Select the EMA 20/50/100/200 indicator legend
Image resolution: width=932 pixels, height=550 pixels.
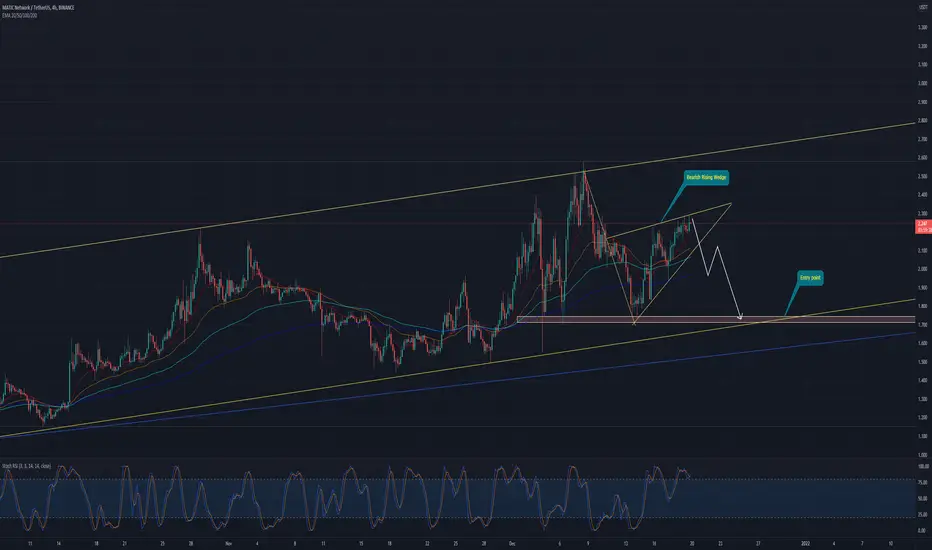pyautogui.click(x=20, y=15)
